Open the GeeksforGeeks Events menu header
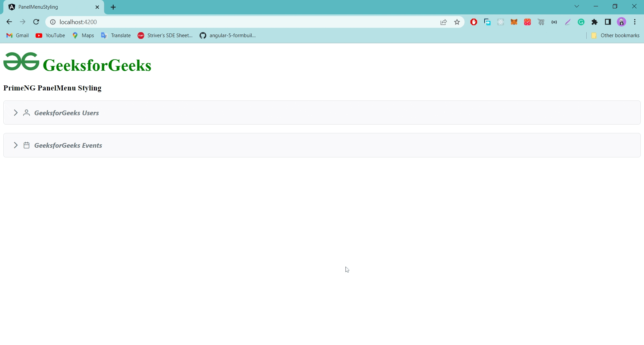Screen dimensions: 644x345 [x=322, y=145]
